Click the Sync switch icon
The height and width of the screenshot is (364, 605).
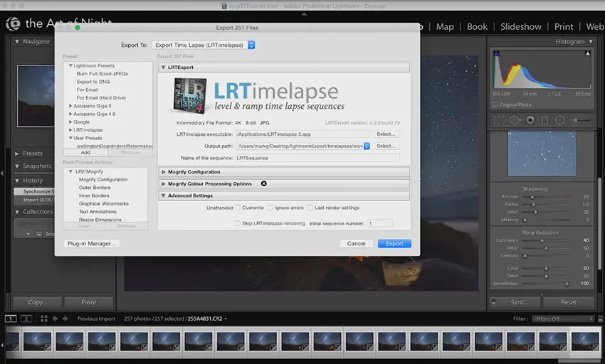coord(493,302)
